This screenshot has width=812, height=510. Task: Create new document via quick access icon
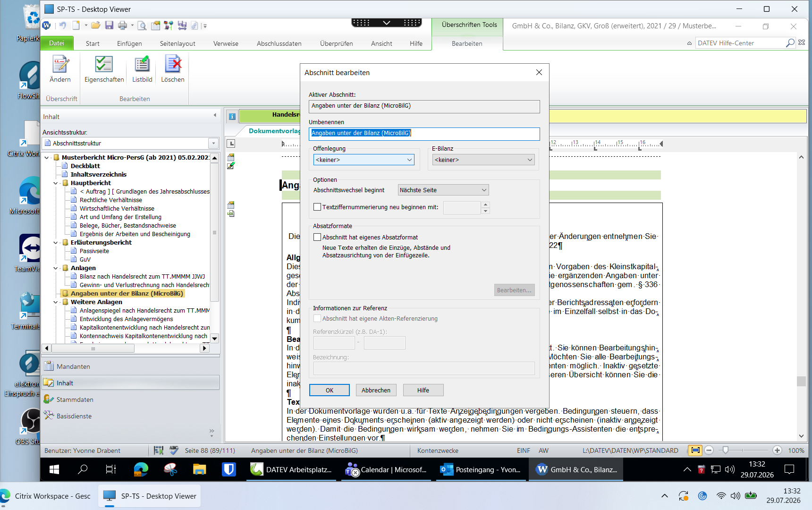click(x=76, y=25)
